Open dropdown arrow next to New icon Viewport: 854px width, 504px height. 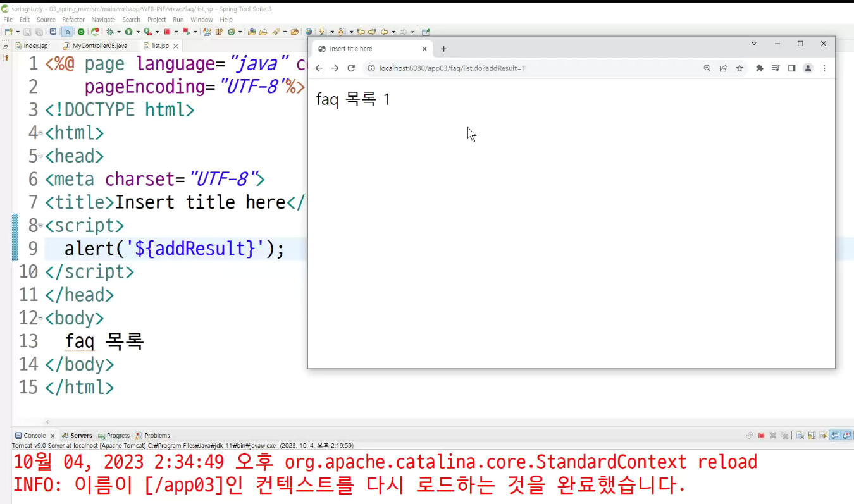point(18,32)
